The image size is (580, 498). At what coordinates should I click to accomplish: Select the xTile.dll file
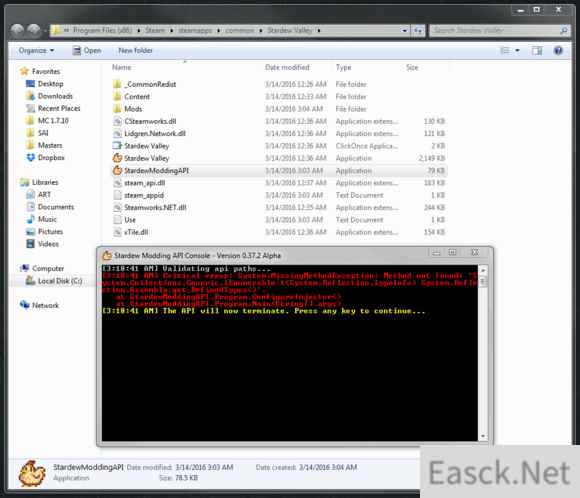(279, 232)
